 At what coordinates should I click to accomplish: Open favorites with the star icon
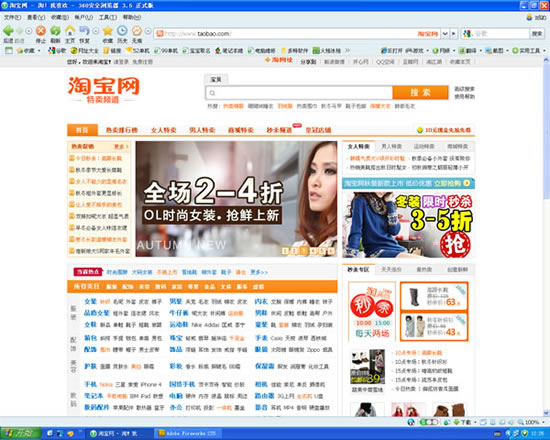coord(108,31)
